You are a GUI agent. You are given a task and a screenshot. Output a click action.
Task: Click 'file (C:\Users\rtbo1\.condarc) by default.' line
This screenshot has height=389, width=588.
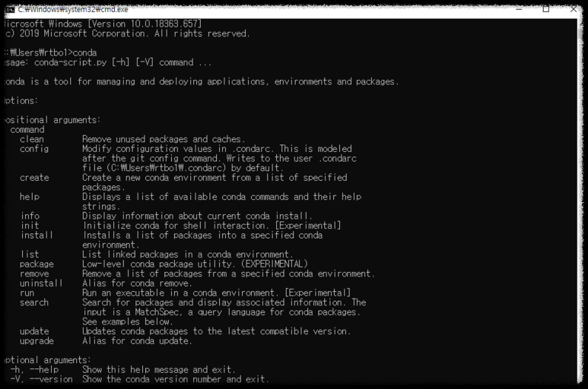point(183,168)
